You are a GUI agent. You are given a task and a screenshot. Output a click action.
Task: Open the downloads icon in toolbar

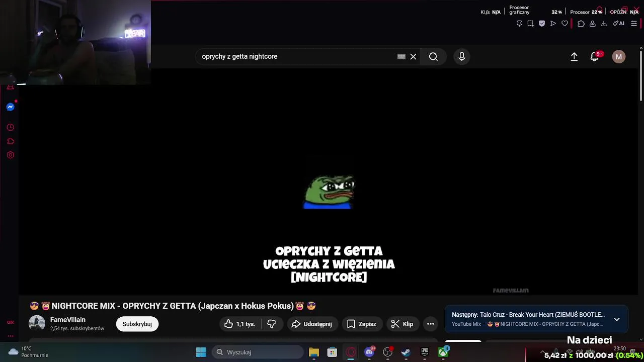tap(604, 23)
